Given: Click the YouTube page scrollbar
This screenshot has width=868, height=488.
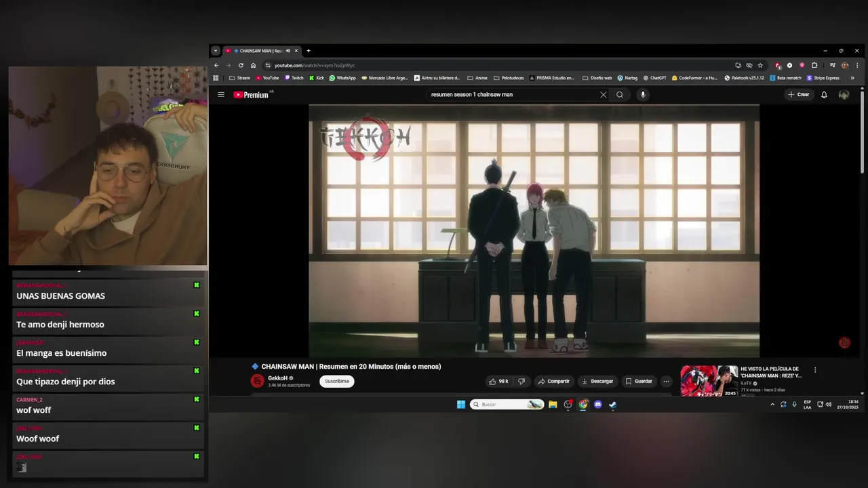Looking at the screenshot, I should (x=863, y=131).
